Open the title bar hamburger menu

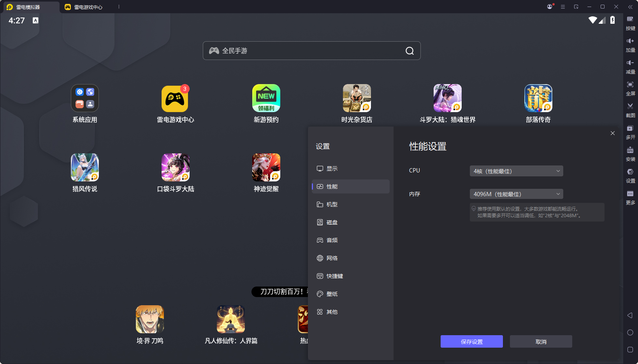(x=563, y=7)
